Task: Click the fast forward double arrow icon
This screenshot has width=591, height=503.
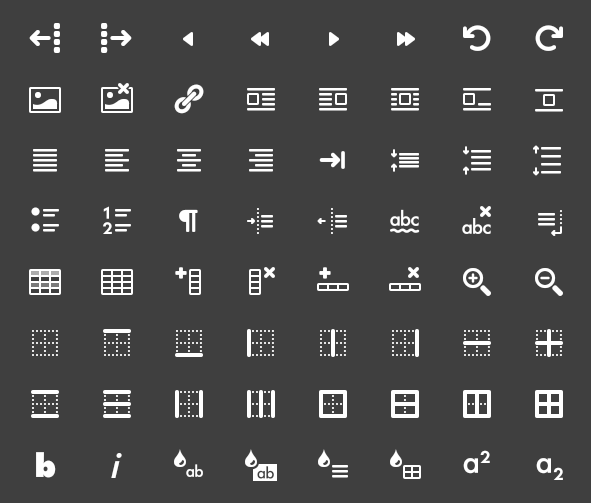Action: (x=406, y=39)
